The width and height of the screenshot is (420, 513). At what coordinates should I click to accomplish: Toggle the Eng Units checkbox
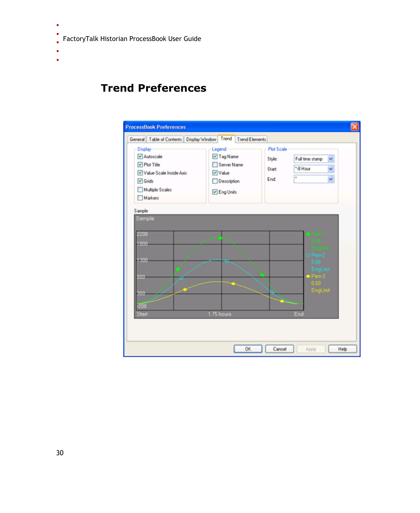click(215, 192)
